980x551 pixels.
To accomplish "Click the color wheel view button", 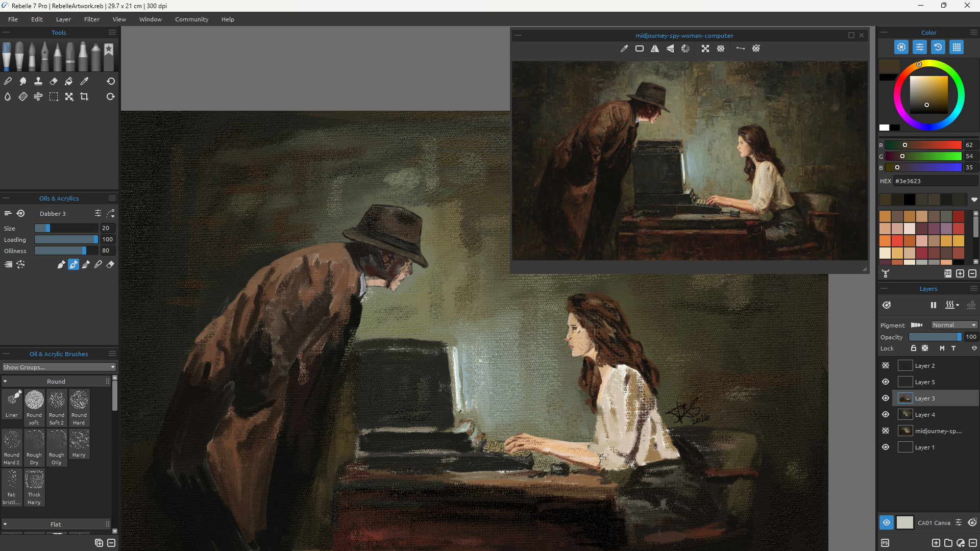I will coord(901,47).
